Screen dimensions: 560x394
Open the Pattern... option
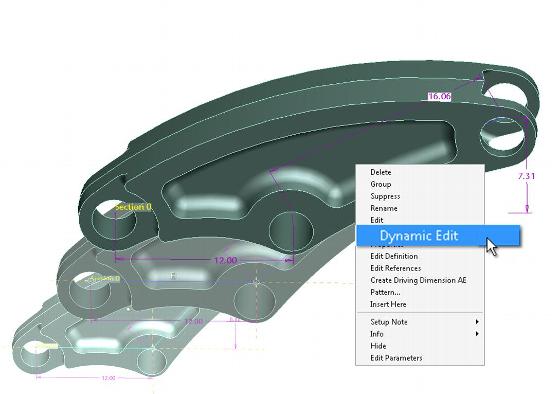[385, 292]
